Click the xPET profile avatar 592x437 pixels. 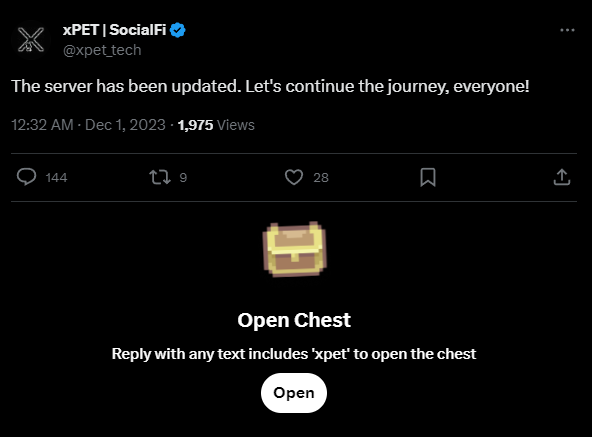pos(31,40)
